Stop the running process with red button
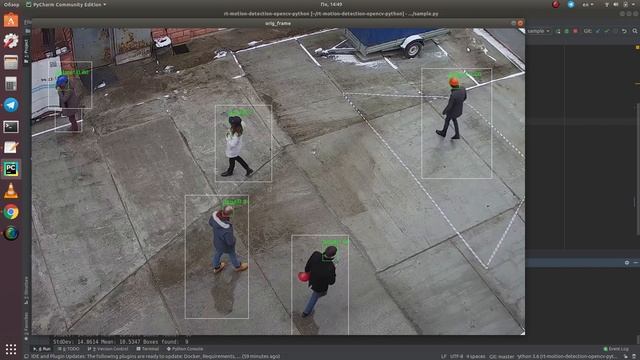640x360 pixels. pos(575,31)
